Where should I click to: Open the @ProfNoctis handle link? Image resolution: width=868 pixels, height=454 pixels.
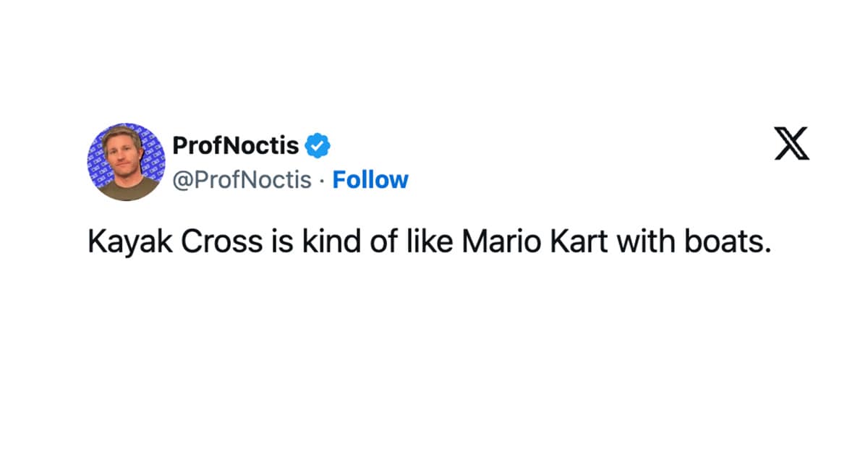pyautogui.click(x=242, y=179)
